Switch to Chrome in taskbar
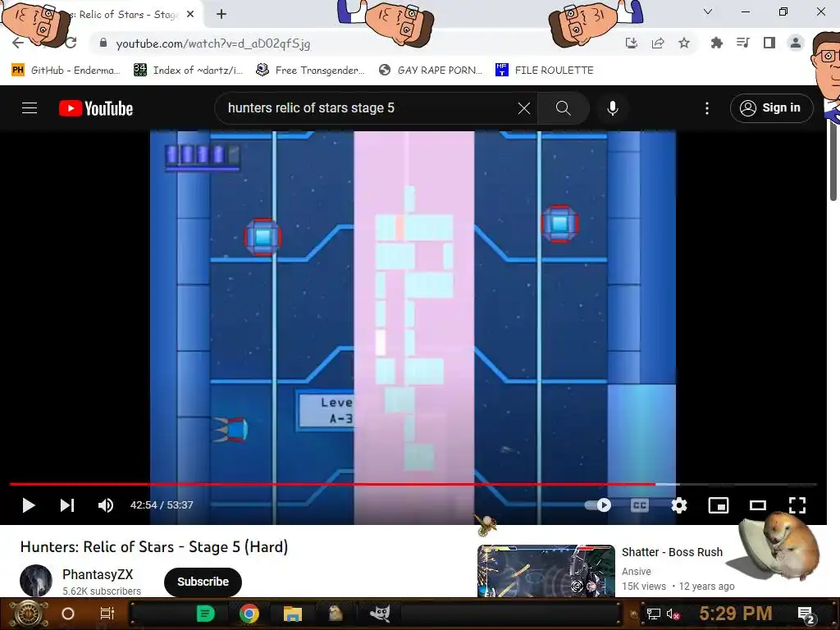 [x=249, y=614]
